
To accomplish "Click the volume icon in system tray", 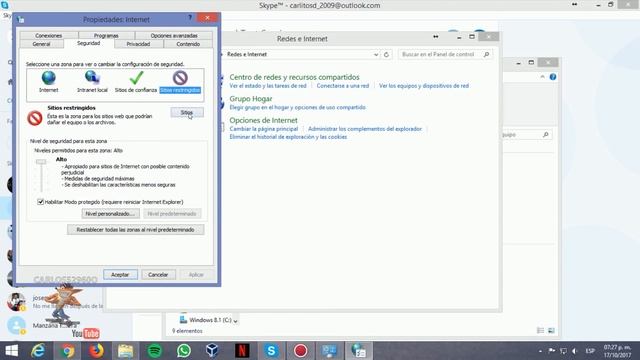I will coord(575,351).
